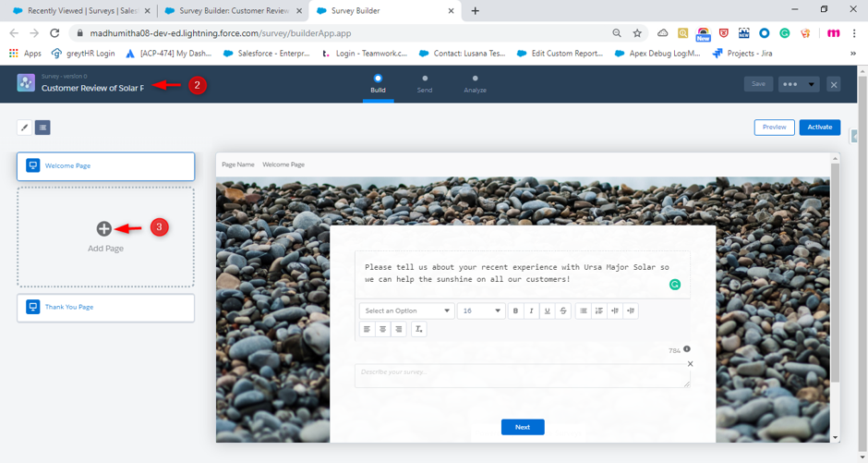Toggle italic text formatting
This screenshot has width=868, height=463.
tap(532, 311)
